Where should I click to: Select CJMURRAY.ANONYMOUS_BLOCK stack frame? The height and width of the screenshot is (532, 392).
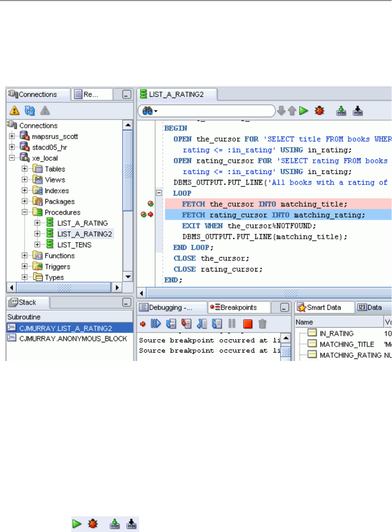click(x=70, y=338)
